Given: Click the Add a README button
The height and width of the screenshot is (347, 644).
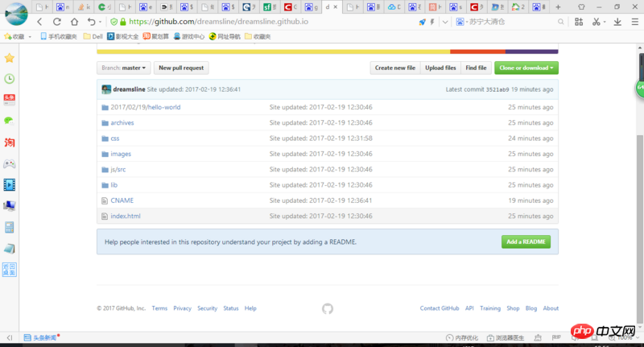Looking at the screenshot, I should tap(526, 242).
